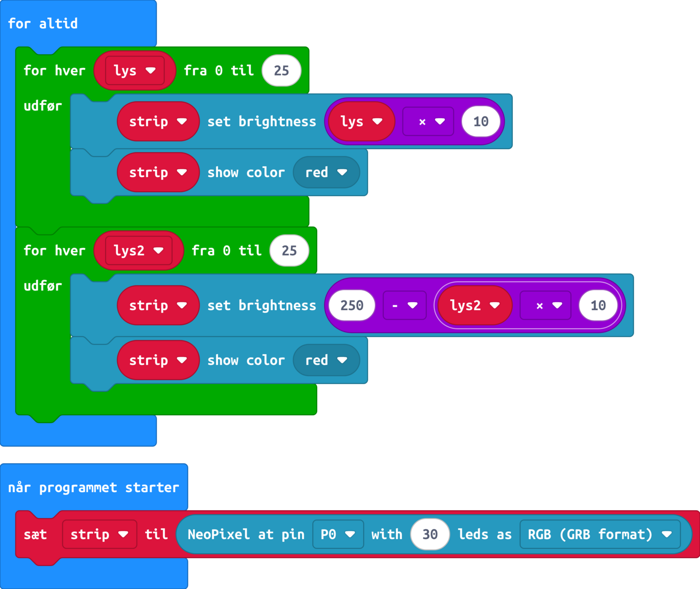Open the lys2 loop-variable dropdown after "for hver"
The height and width of the screenshot is (589, 700).
(x=139, y=250)
